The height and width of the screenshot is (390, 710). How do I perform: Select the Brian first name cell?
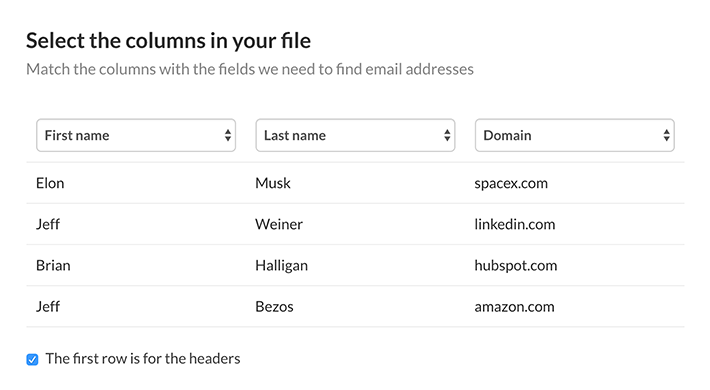pos(53,265)
